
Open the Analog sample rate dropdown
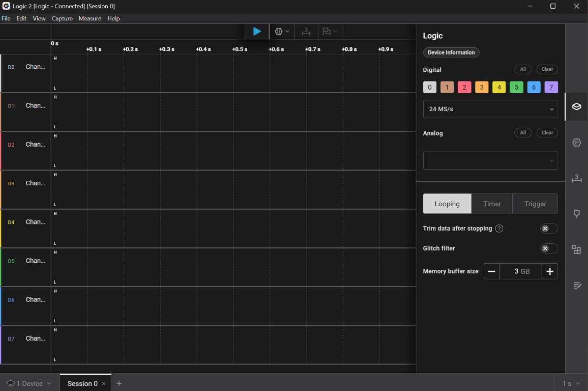[x=490, y=160]
